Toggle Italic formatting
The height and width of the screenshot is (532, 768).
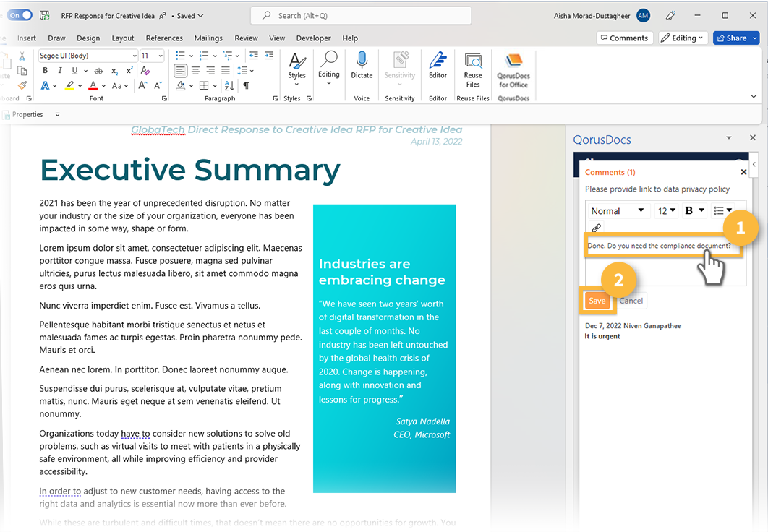click(x=60, y=71)
